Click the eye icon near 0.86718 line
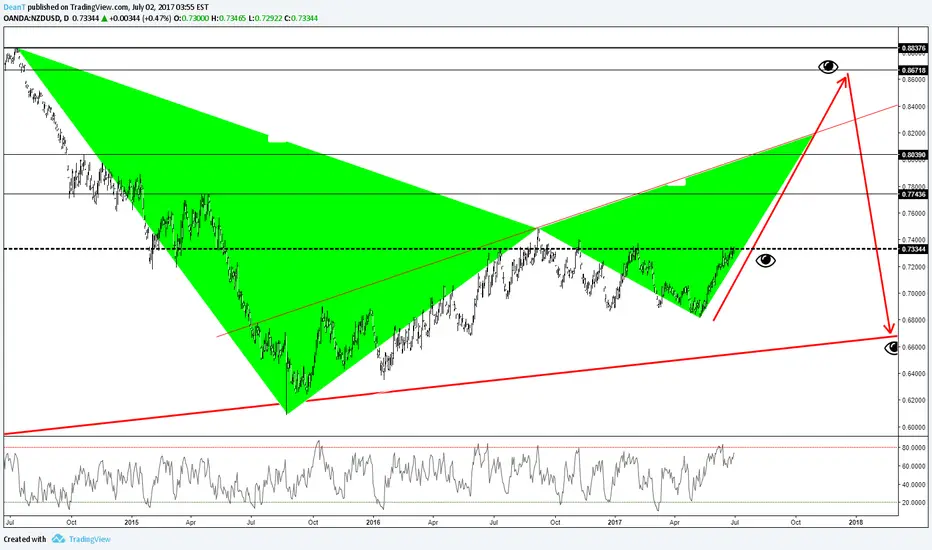The image size is (932, 550). (828, 67)
